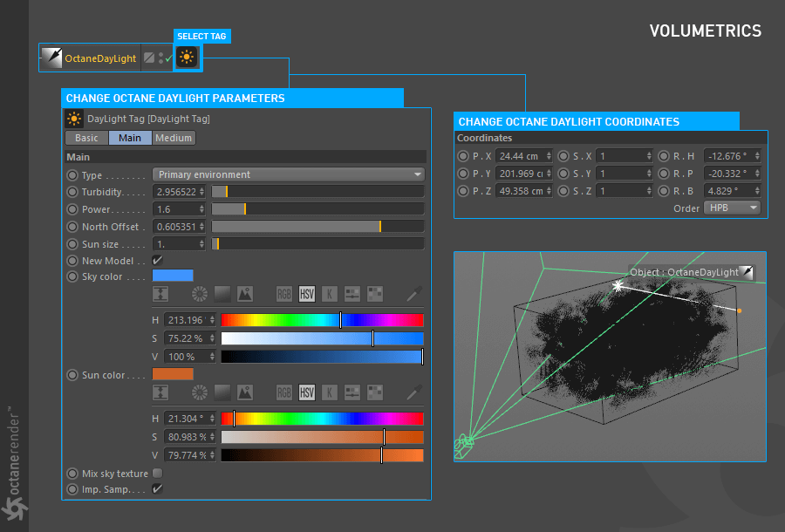The width and height of the screenshot is (785, 532).
Task: Click the orange Sun color swatch
Action: 173,374
